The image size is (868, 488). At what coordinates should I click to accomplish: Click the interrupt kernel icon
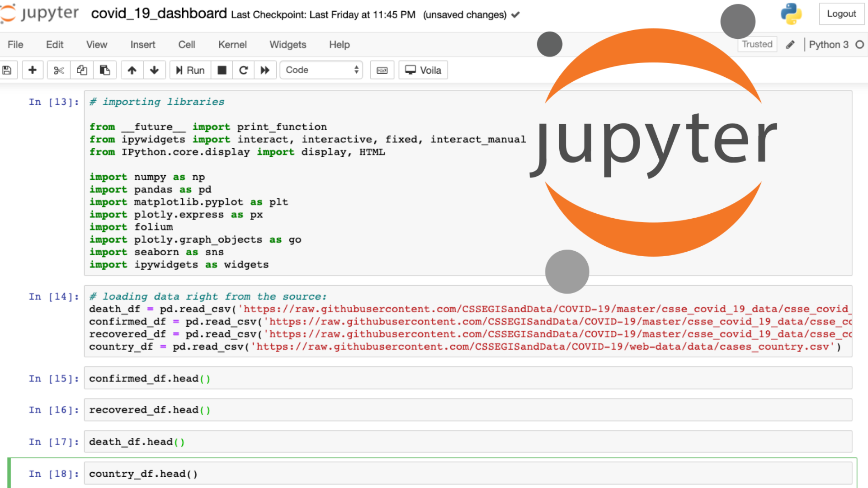click(x=221, y=70)
